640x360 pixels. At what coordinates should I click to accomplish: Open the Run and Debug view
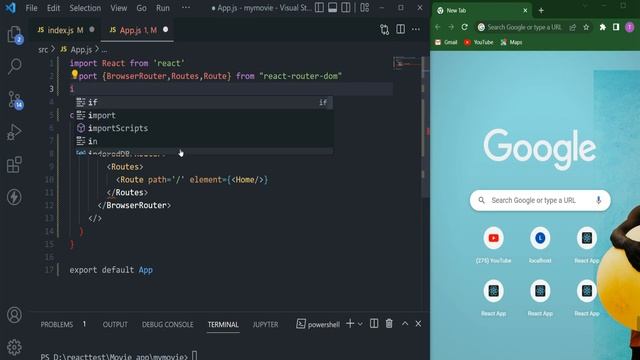(14, 132)
